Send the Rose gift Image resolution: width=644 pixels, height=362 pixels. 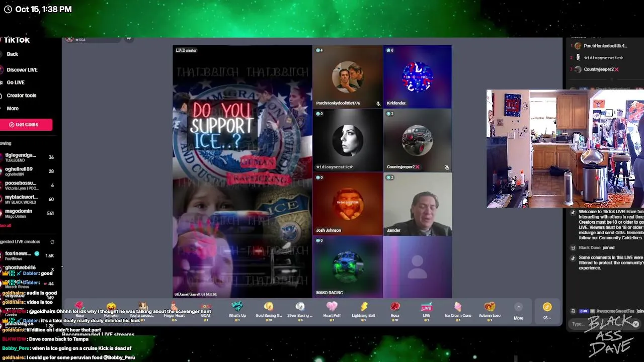coord(79,311)
